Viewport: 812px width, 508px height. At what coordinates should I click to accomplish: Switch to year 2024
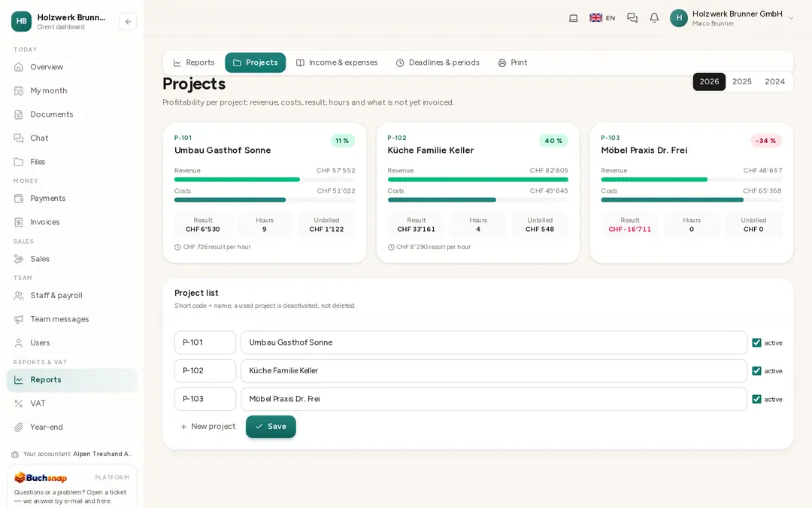774,82
